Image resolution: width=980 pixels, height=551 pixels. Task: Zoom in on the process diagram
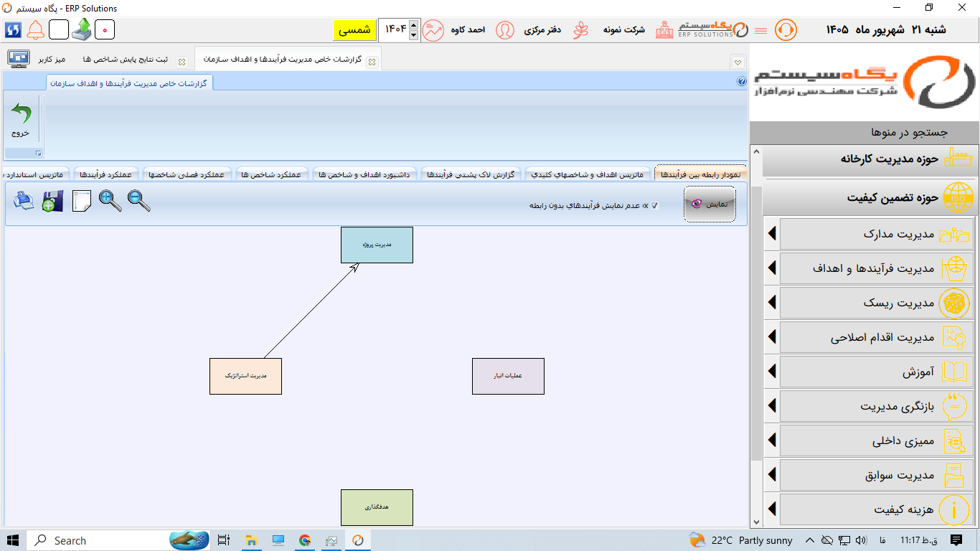tap(110, 201)
